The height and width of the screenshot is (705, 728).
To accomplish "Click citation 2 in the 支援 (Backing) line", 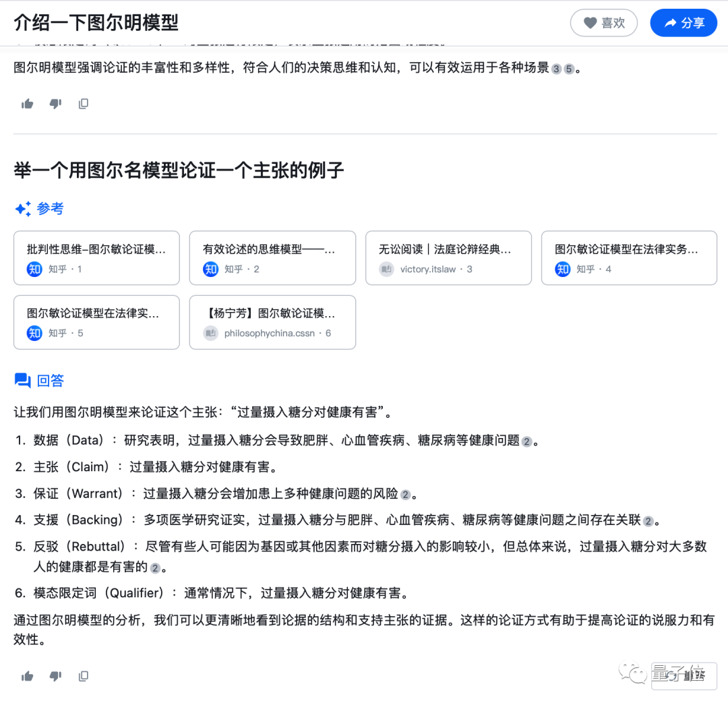I will coord(648,521).
